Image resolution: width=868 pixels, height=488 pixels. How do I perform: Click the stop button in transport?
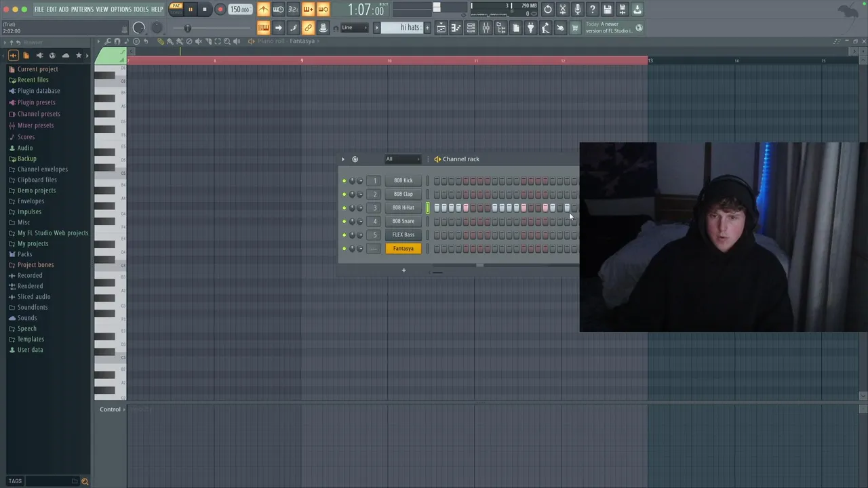(x=204, y=9)
